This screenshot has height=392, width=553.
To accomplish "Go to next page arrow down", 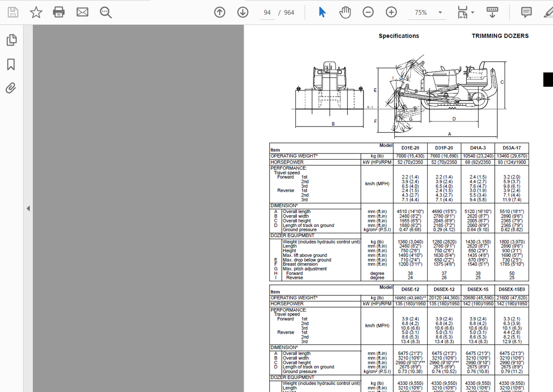I will (x=242, y=12).
